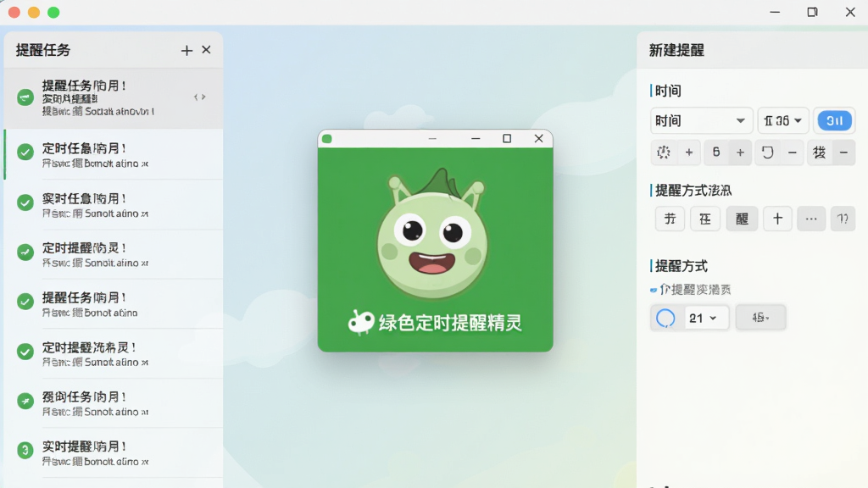Toggle the check circle for 定时提醒响灵
Image resolution: width=868 pixels, height=488 pixels.
[x=25, y=252]
